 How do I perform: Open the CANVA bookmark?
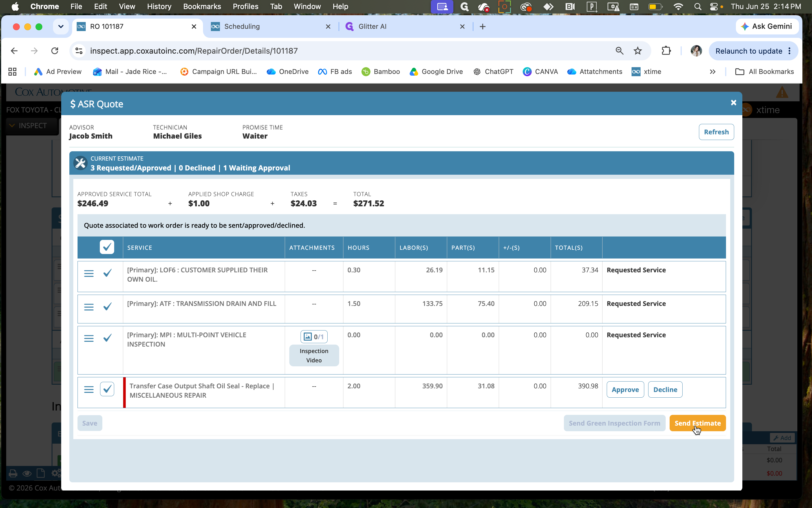(540, 72)
